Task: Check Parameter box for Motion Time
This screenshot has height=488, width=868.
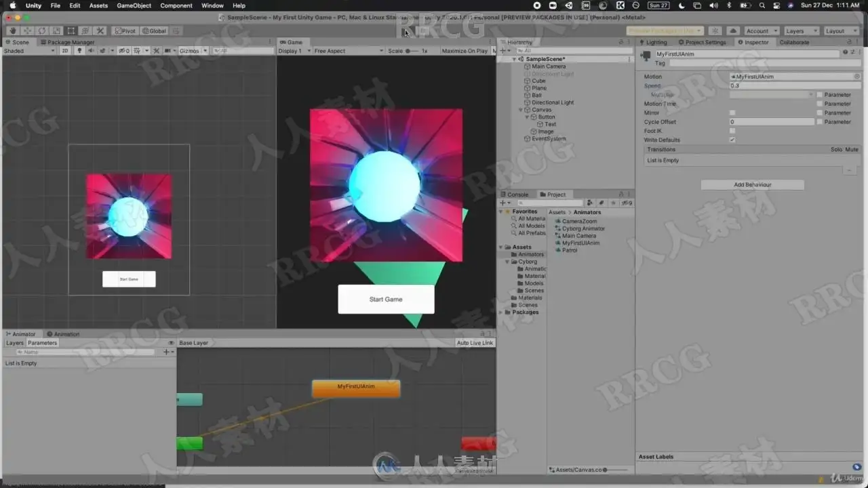Action: click(819, 104)
